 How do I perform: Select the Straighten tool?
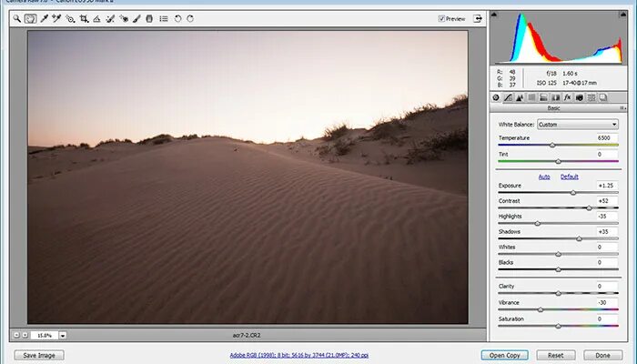pos(96,19)
